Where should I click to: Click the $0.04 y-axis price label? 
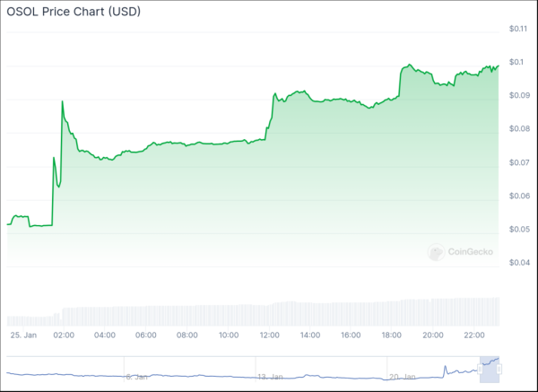point(517,263)
